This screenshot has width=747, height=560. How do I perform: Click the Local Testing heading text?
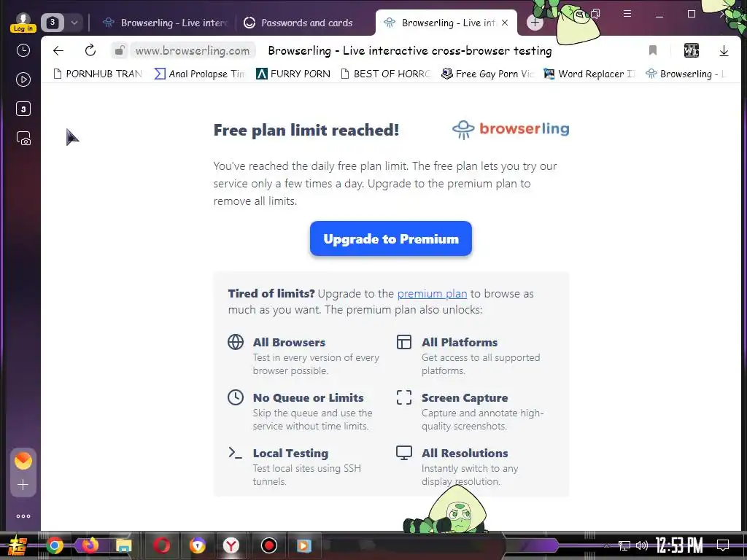point(290,454)
